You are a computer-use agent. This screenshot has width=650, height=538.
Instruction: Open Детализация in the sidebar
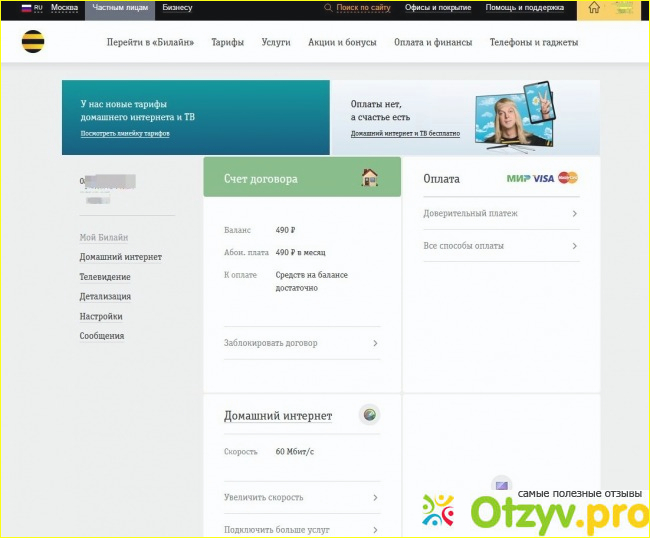coord(105,296)
